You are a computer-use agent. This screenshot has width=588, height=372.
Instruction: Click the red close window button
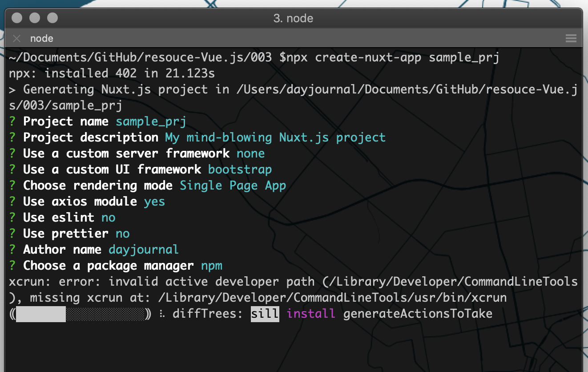pyautogui.click(x=17, y=18)
